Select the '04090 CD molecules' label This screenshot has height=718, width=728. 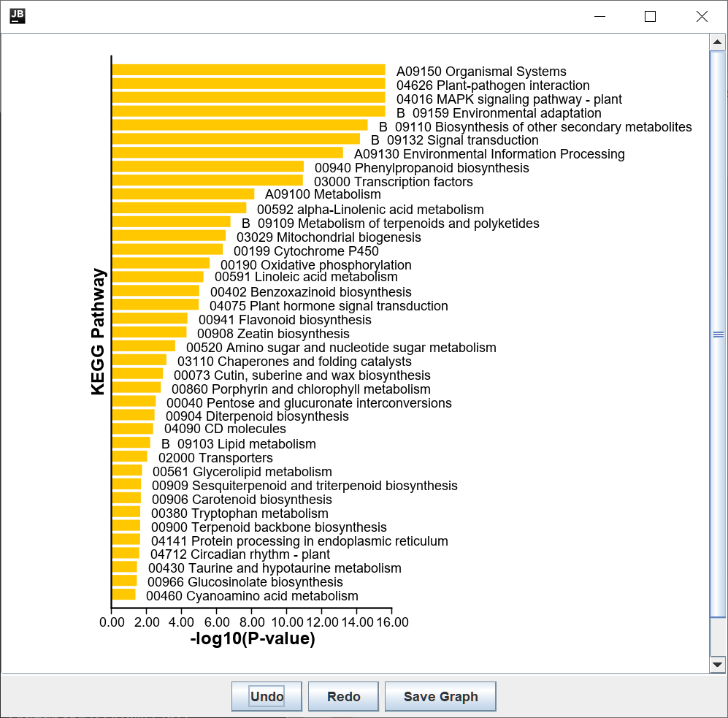[225, 429]
